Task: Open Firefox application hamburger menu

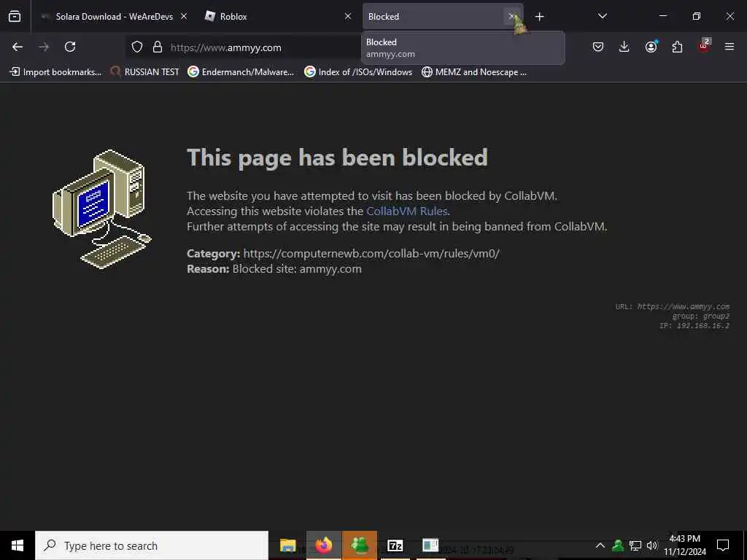Action: (x=729, y=47)
